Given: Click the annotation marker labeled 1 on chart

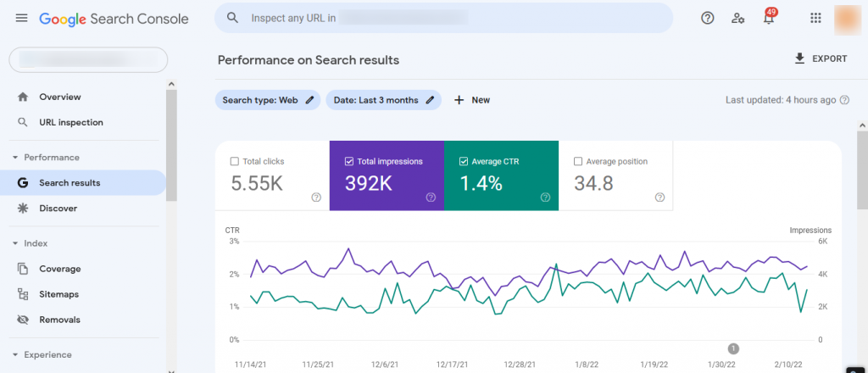Looking at the screenshot, I should tap(733, 348).
